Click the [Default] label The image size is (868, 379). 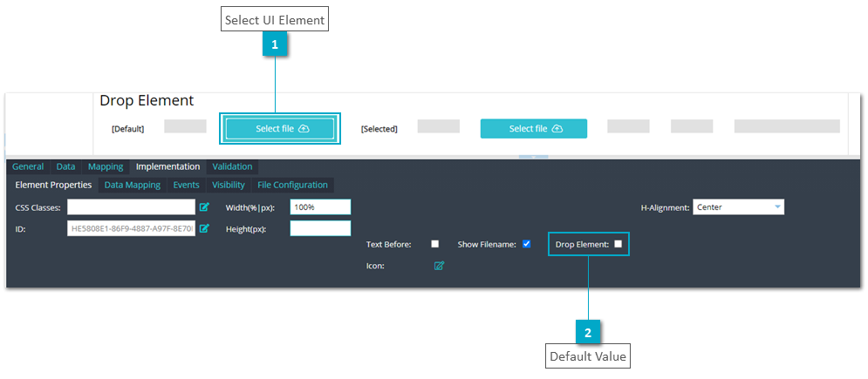(128, 129)
